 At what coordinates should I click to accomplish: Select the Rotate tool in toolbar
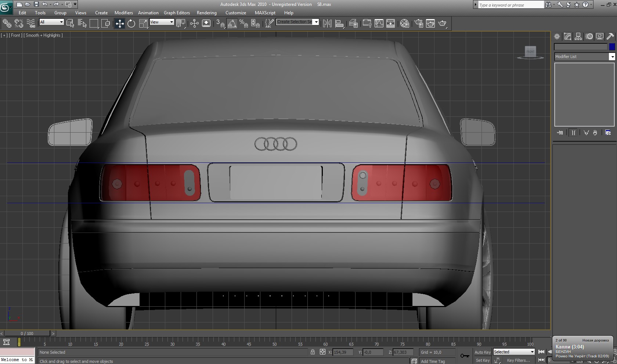click(x=131, y=24)
